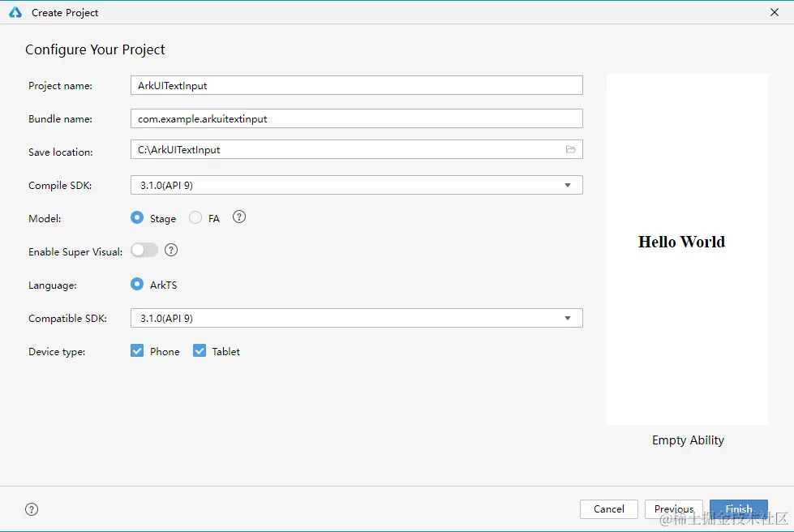Click the help icon at bottom left
Viewport: 794px width, 532px height.
[32, 509]
